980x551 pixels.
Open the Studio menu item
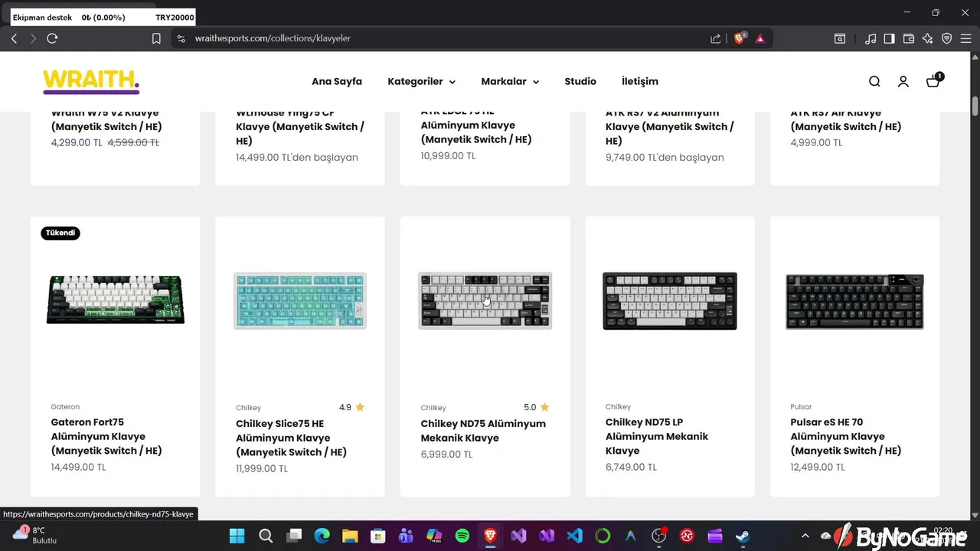point(580,81)
